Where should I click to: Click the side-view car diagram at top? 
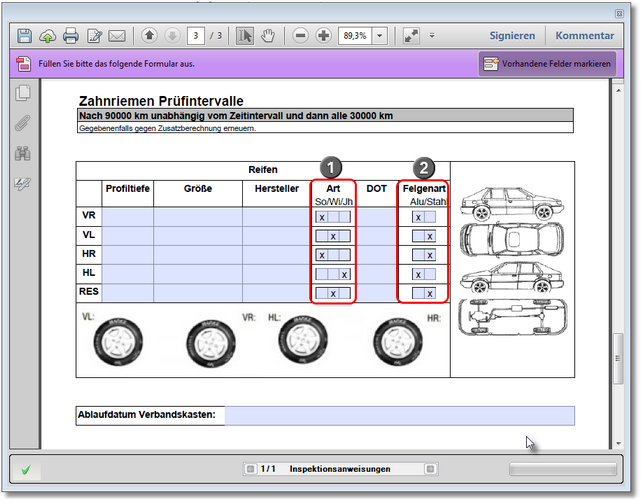click(x=512, y=203)
